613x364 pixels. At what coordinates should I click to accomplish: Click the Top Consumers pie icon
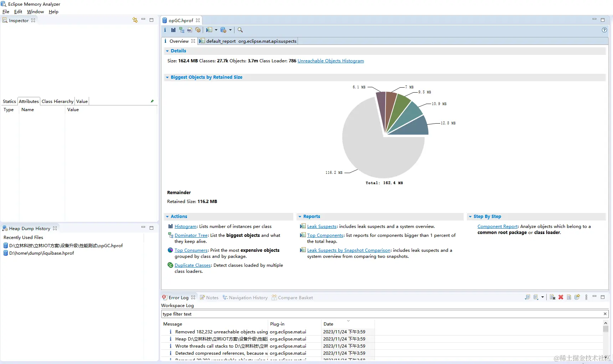point(170,250)
